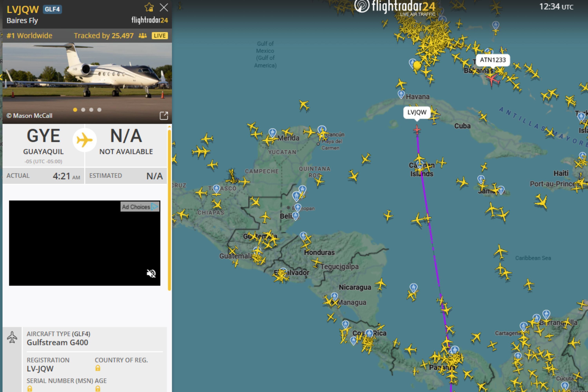The width and height of the screenshot is (588, 392).
Task: Show the first aircraft photo dot
Action: point(75,110)
